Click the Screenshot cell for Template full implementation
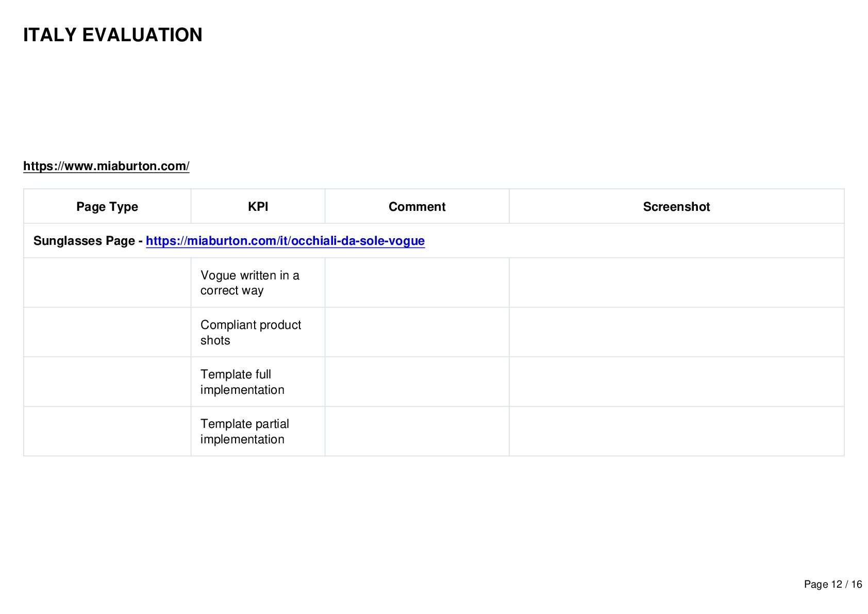The height and width of the screenshot is (614, 868). [x=676, y=381]
